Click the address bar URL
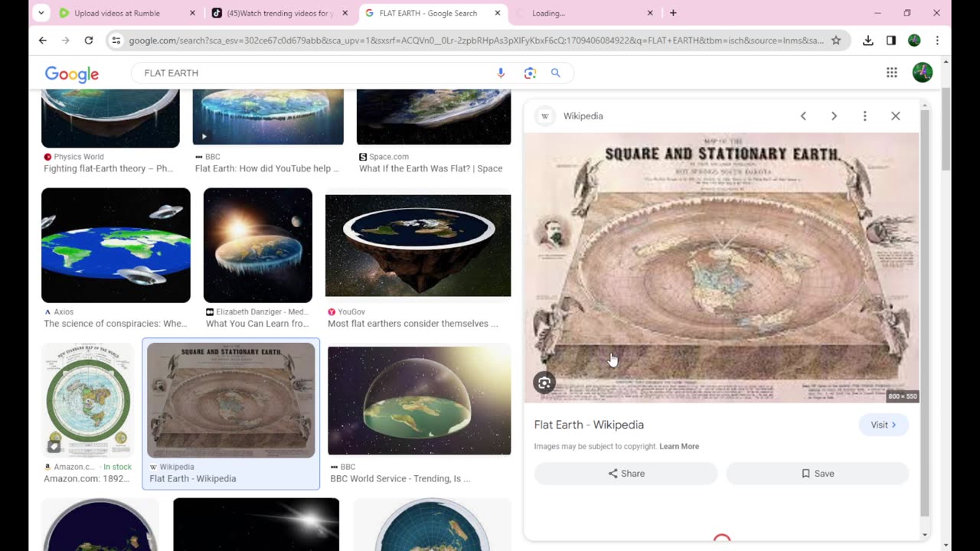This screenshot has height=551, width=980. [x=475, y=41]
